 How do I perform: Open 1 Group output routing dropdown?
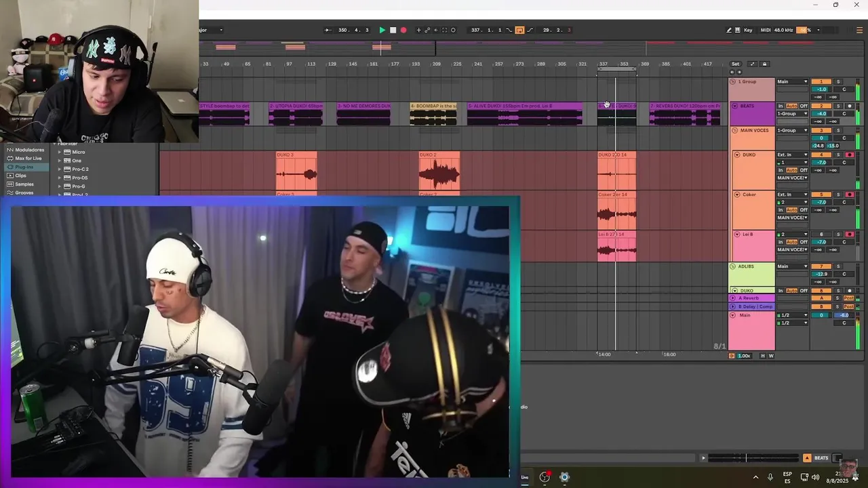[x=793, y=81]
